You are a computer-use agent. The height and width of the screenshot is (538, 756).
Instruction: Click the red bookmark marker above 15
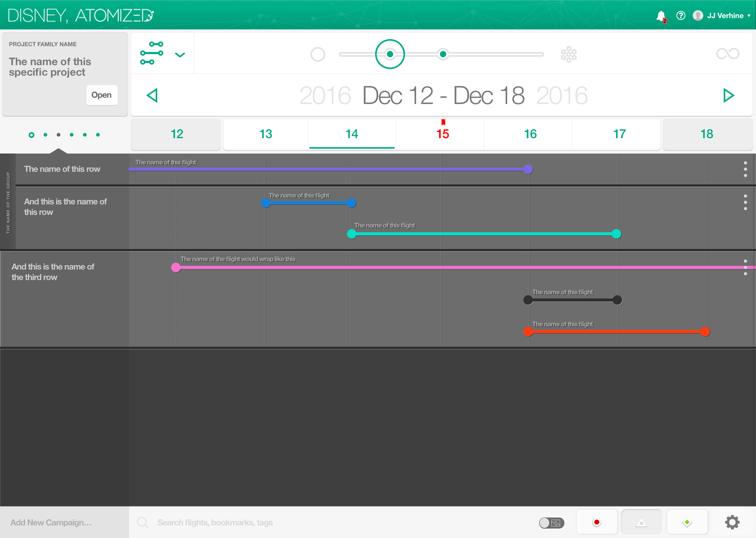coord(443,122)
